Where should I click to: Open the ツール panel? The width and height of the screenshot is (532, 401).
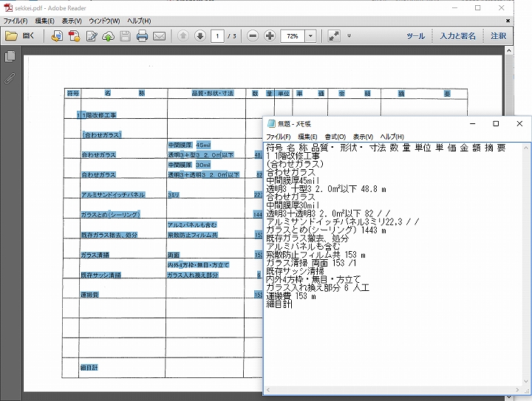[415, 36]
